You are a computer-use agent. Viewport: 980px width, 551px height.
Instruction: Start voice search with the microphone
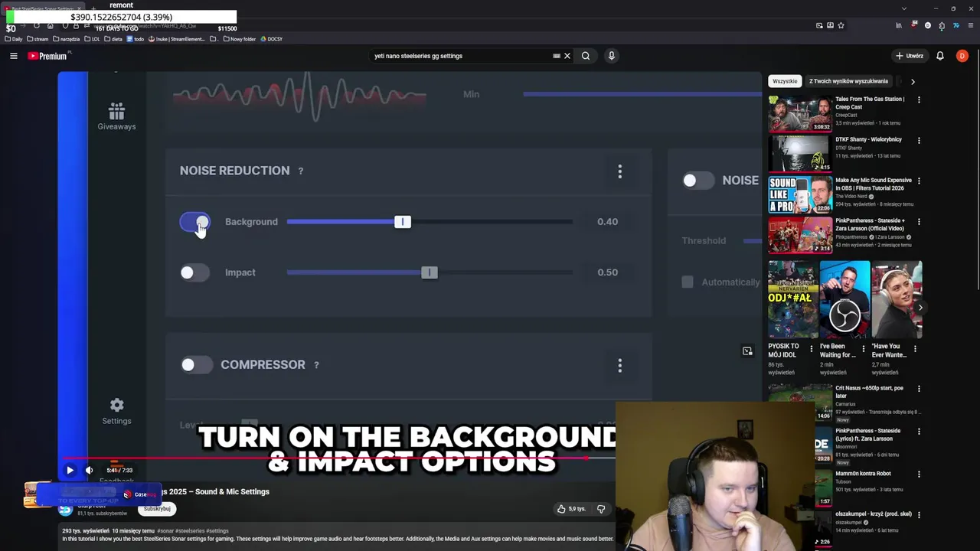point(611,56)
